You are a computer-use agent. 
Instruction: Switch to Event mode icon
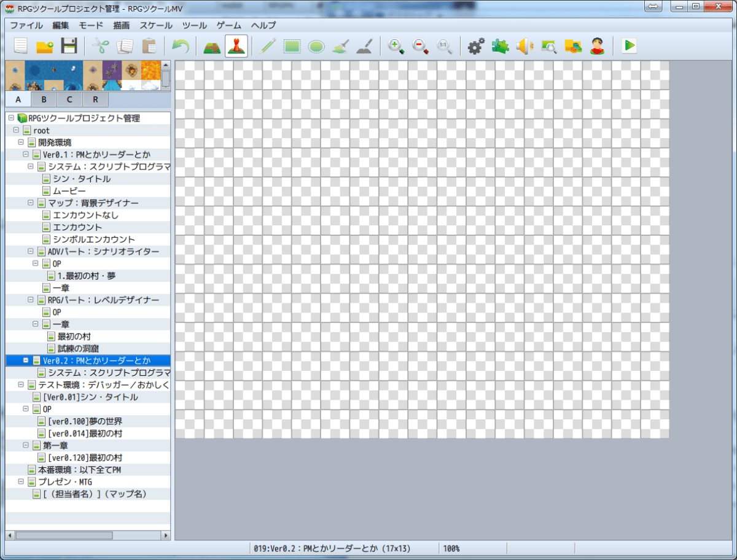tap(236, 46)
